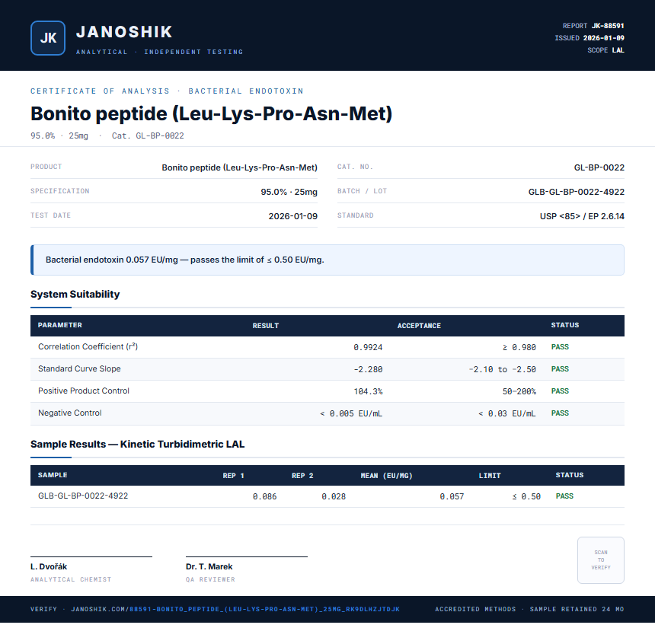Click the ≤ 0.50 limit value
This screenshot has width=655, height=644.
[x=526, y=496]
